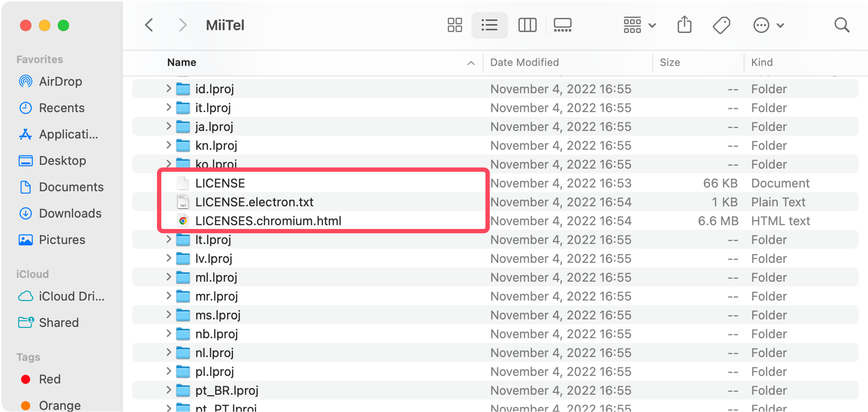The image size is (868, 412).
Task: Sort by Date Modified column
Action: tap(524, 62)
